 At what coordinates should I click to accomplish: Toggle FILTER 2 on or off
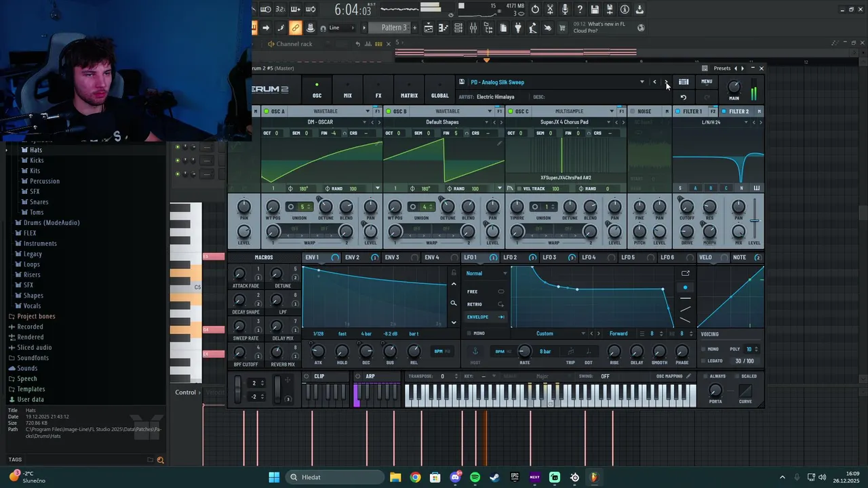[x=724, y=111]
